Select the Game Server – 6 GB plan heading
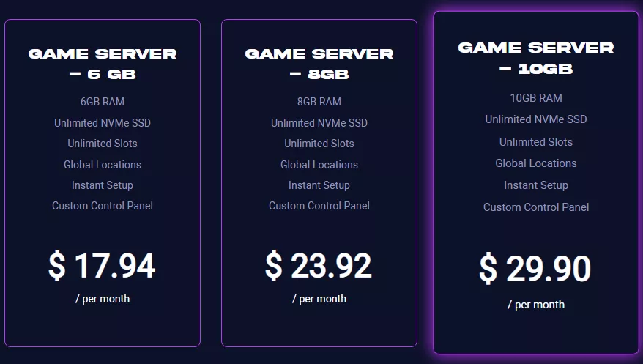This screenshot has width=643, height=364. pyautogui.click(x=103, y=64)
